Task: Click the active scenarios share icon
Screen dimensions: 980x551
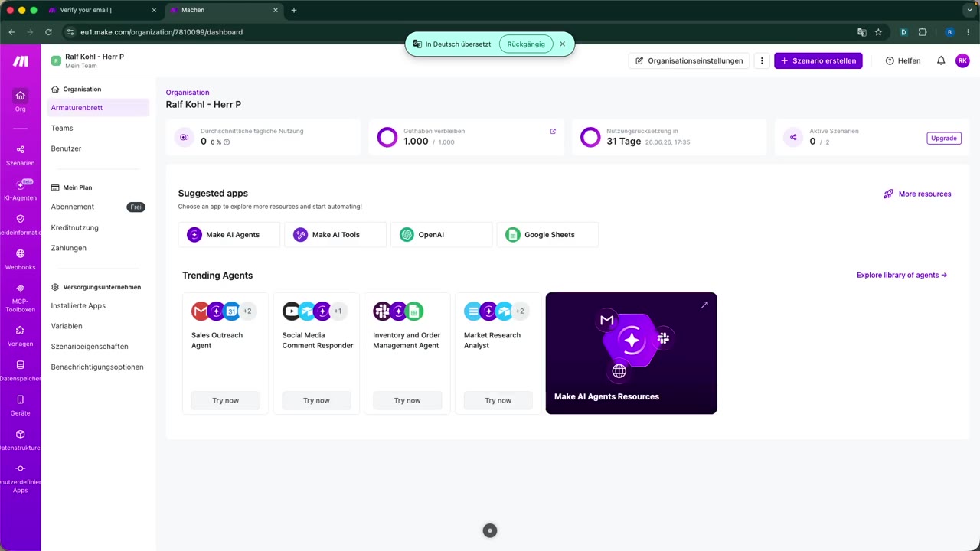Action: (793, 138)
